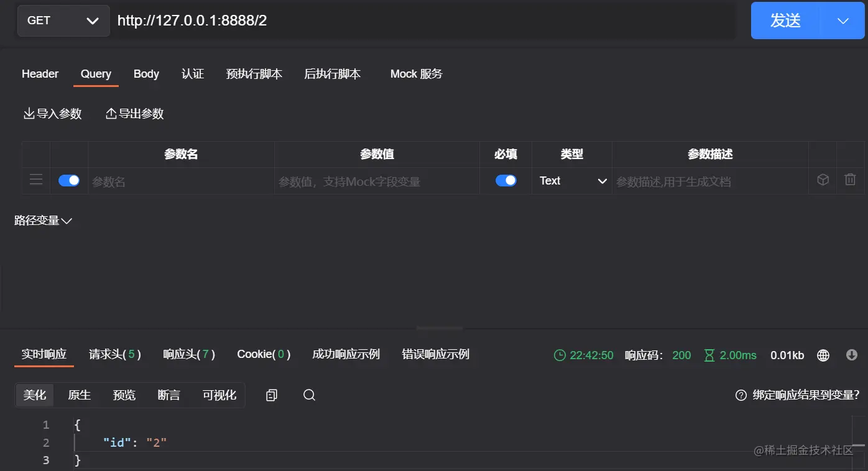Open the Text type dropdown
868x471 pixels.
click(572, 181)
